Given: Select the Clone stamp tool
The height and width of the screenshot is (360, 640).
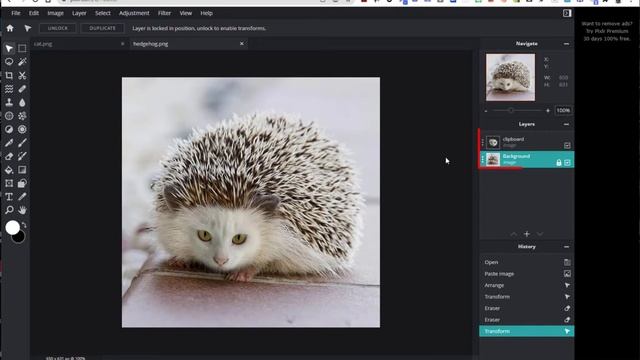Looking at the screenshot, I should 9,102.
